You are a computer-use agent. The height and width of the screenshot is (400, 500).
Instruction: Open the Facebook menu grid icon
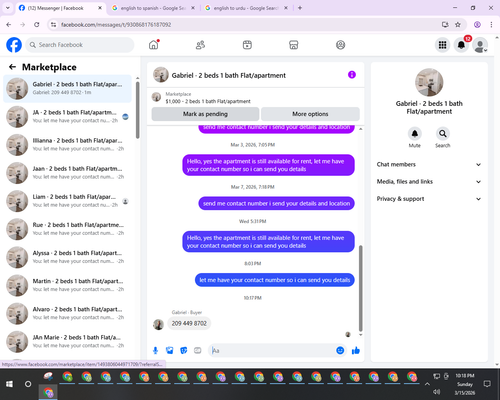(x=442, y=45)
